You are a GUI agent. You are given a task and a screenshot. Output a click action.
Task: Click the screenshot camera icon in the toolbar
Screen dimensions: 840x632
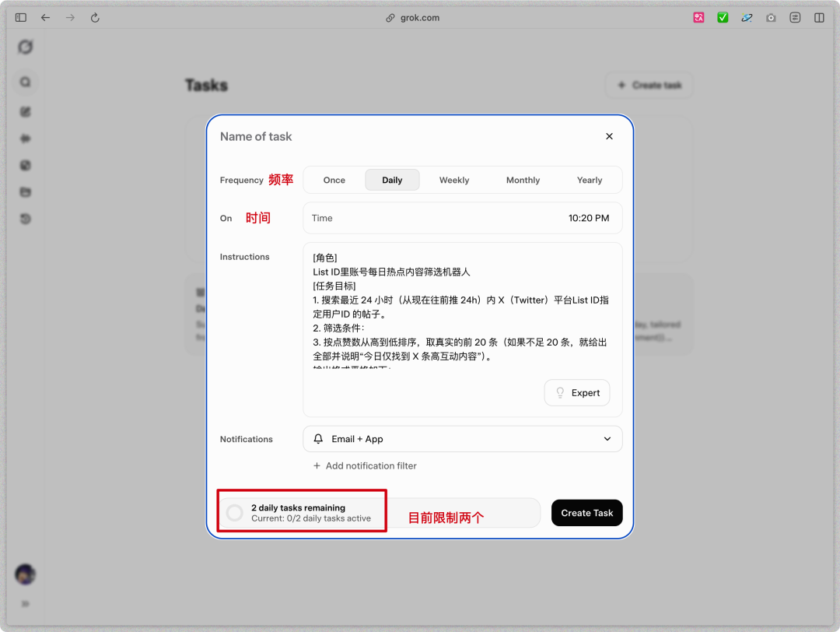[x=771, y=17]
